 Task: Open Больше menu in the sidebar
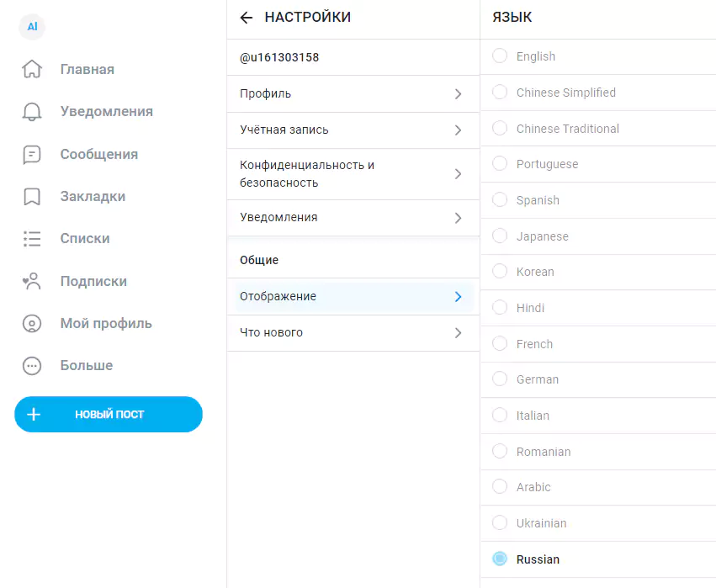click(87, 365)
